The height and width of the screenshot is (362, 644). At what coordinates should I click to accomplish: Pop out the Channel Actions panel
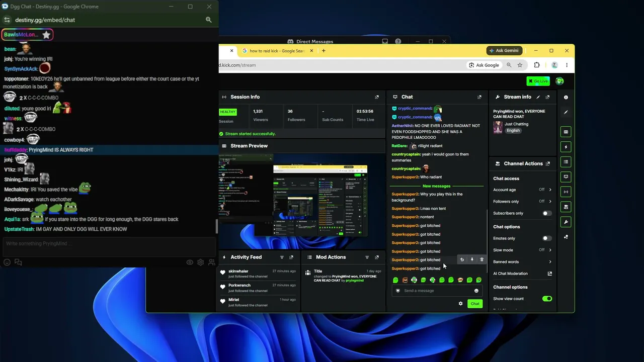click(547, 163)
